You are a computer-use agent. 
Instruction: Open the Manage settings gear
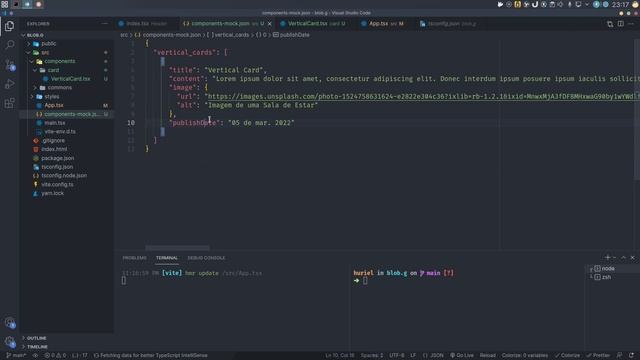pyautogui.click(x=9, y=342)
